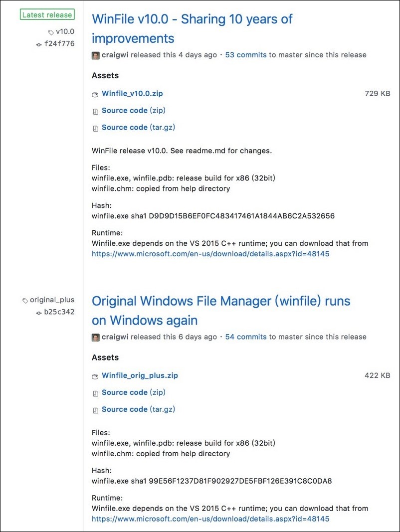The height and width of the screenshot is (532, 400).
Task: Download Source code (zip) for original_plus
Action: pos(134,392)
